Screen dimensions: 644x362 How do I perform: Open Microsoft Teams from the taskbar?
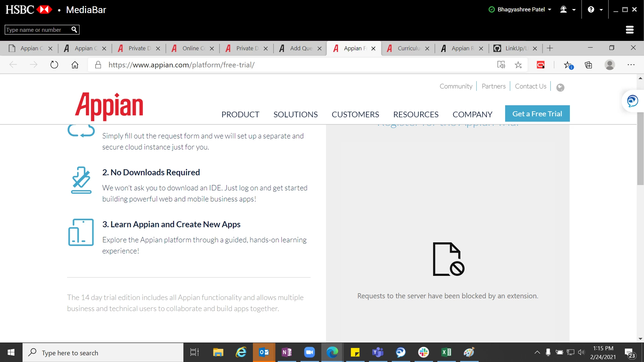(x=378, y=352)
